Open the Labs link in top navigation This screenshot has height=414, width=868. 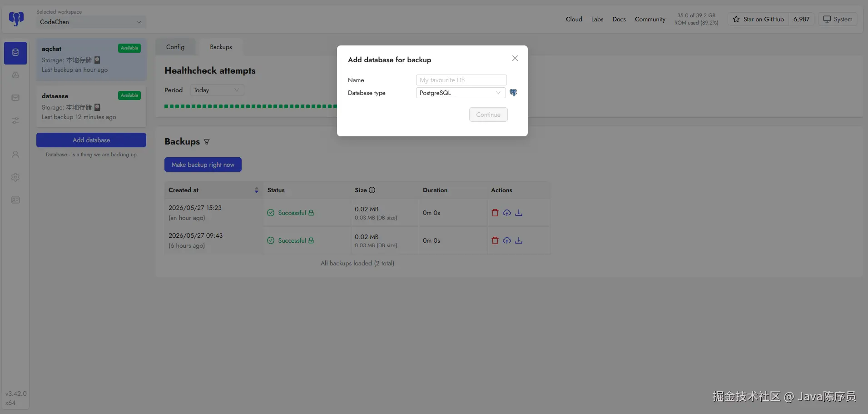pyautogui.click(x=597, y=19)
